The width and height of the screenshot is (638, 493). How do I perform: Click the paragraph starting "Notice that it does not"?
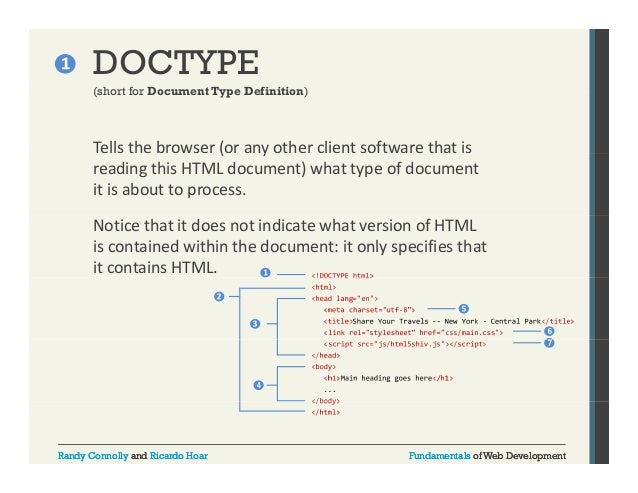click(290, 246)
